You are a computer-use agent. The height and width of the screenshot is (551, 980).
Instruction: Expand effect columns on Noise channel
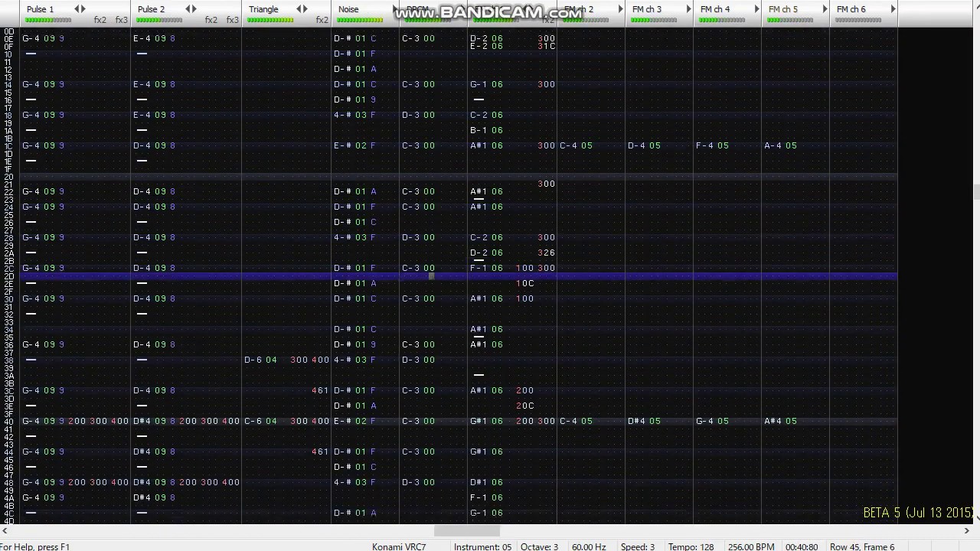pyautogui.click(x=395, y=9)
